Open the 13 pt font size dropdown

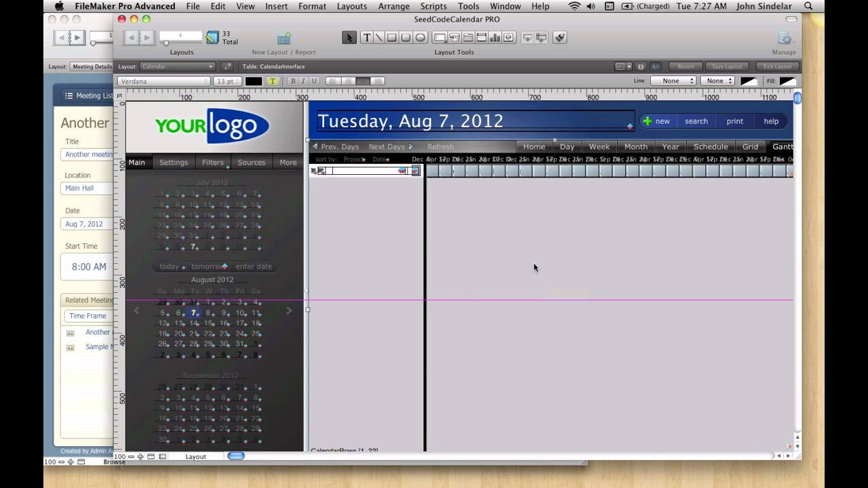[x=227, y=81]
